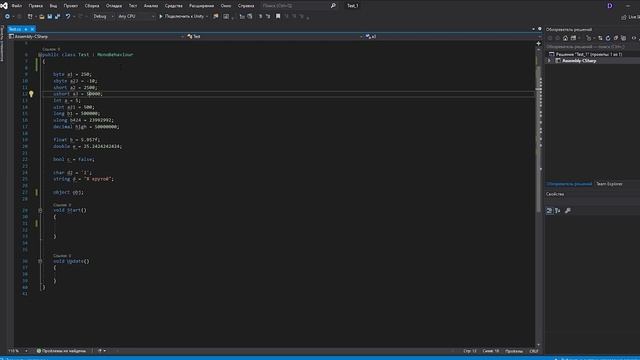Click the Solution Explorer preview code icon
This screenshot has width=640, height=360.
(x=634, y=38)
